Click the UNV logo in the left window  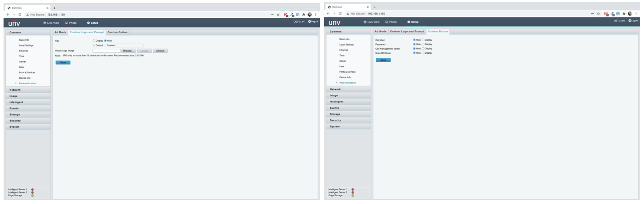click(14, 23)
